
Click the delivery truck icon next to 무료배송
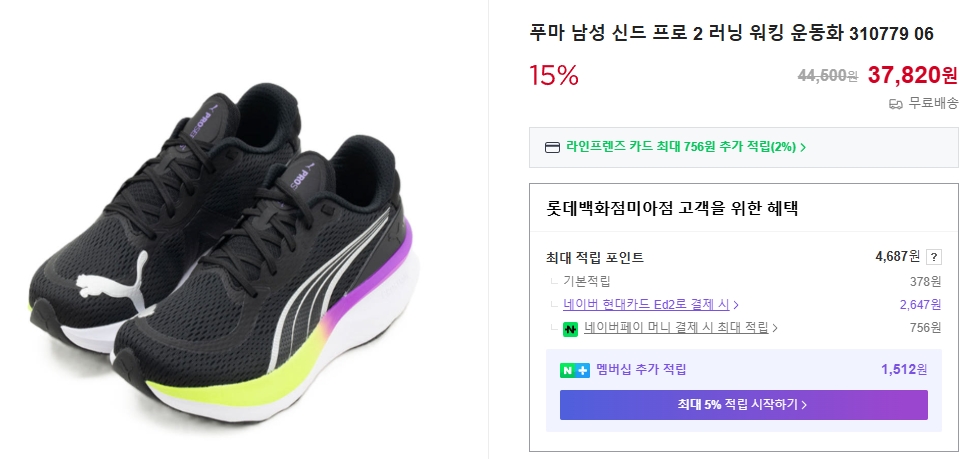click(x=896, y=103)
